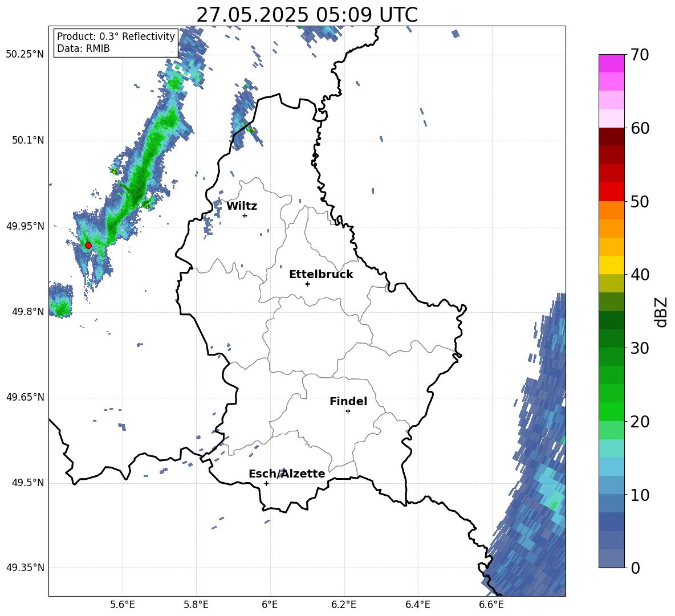Click the magenta 70 dBZ colorbar segment
The width and height of the screenshot is (675, 616).
click(x=611, y=63)
